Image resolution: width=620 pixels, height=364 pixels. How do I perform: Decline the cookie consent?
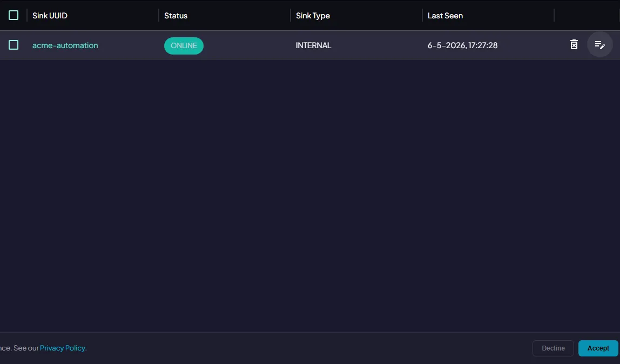(553, 348)
